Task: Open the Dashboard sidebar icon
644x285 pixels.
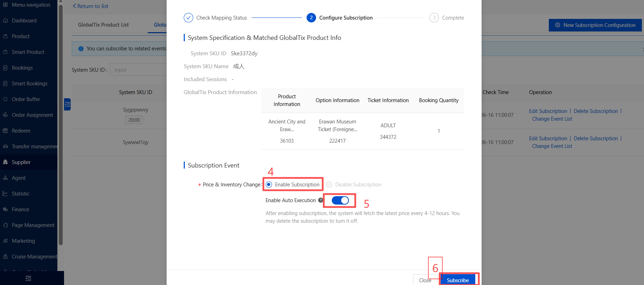Action: 5,21
